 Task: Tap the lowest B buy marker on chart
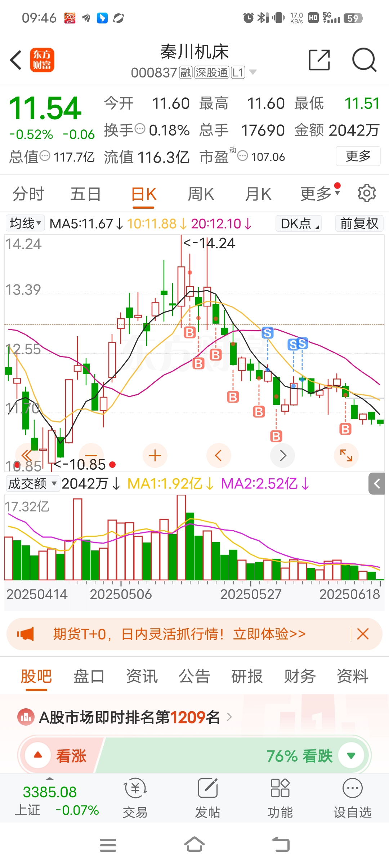tap(276, 436)
